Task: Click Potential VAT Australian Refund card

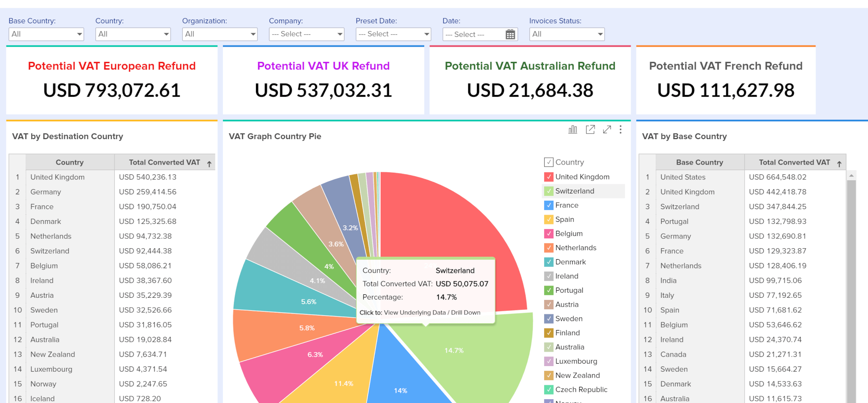Action: pyautogui.click(x=530, y=80)
